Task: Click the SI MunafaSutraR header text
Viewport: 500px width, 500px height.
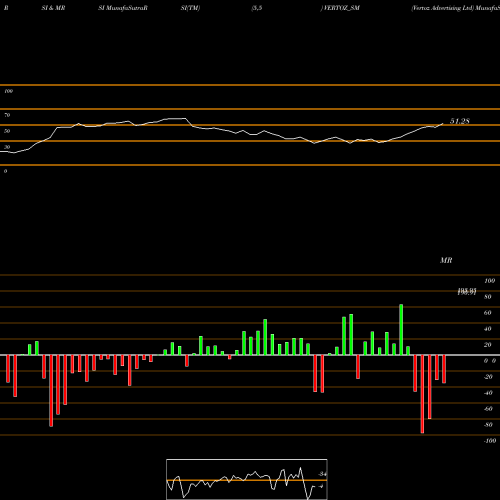Action: tap(123, 8)
